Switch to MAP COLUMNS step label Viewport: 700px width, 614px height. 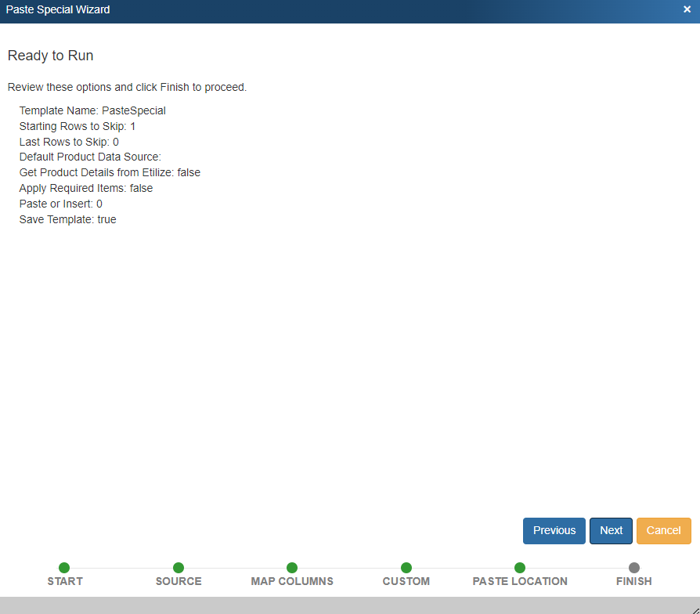292,582
